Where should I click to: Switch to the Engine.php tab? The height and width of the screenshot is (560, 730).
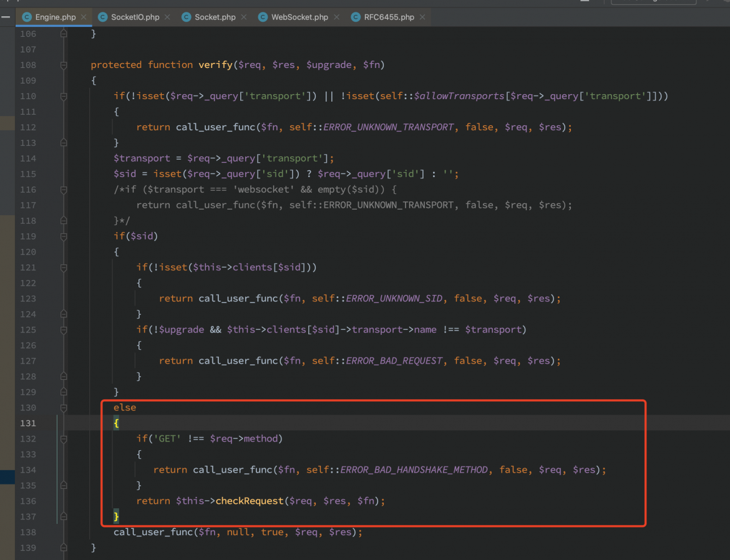click(x=54, y=17)
